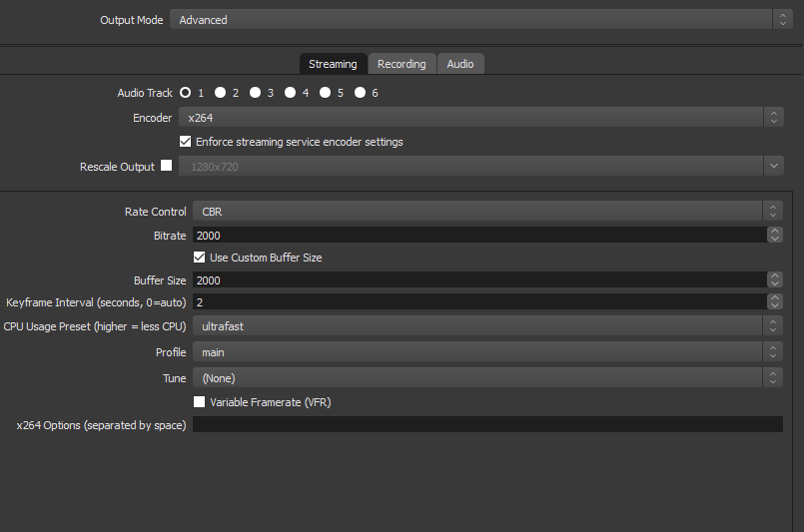Select audio track 1
The image size is (804, 532).
tap(185, 92)
